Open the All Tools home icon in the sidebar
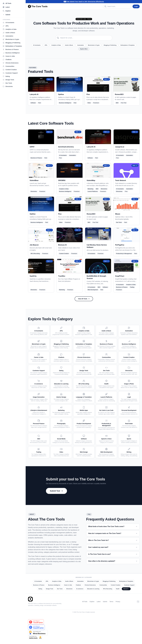 coord(3,3)
